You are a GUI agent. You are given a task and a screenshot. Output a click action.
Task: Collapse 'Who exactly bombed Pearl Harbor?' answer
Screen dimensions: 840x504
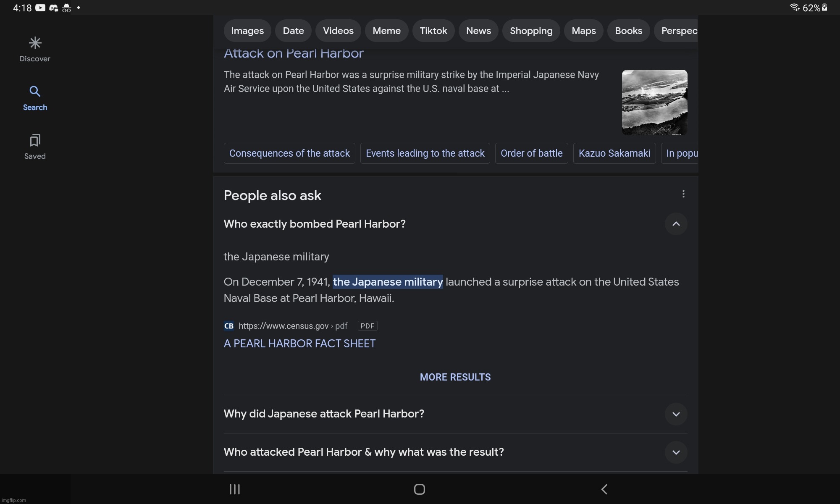(x=676, y=224)
